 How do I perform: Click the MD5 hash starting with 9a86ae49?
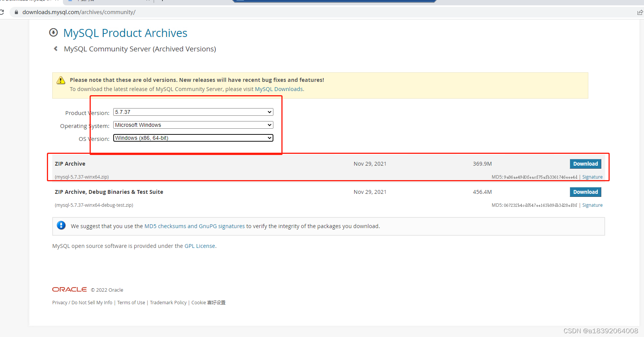pyautogui.click(x=541, y=177)
